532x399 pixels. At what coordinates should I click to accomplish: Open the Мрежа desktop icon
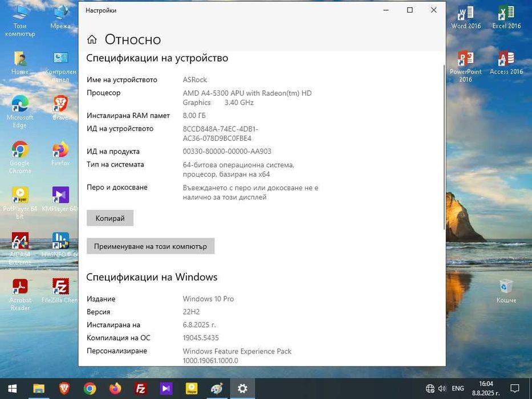(60, 17)
